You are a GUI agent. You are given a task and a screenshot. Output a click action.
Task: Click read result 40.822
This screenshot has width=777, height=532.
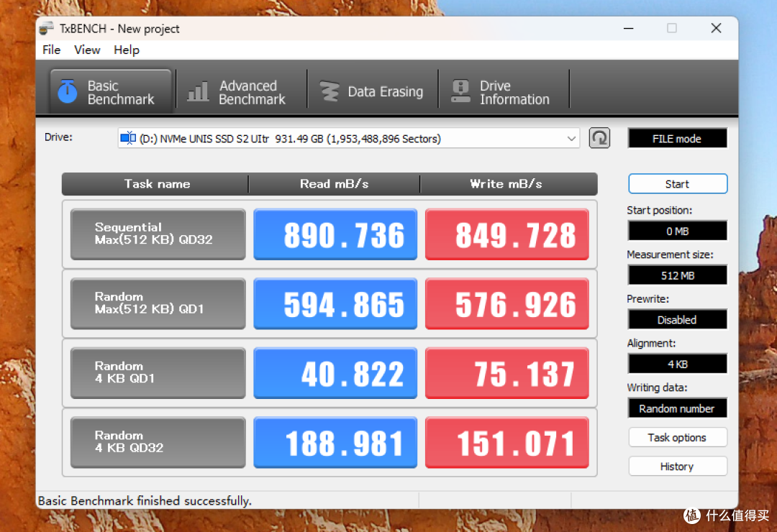[335, 373]
